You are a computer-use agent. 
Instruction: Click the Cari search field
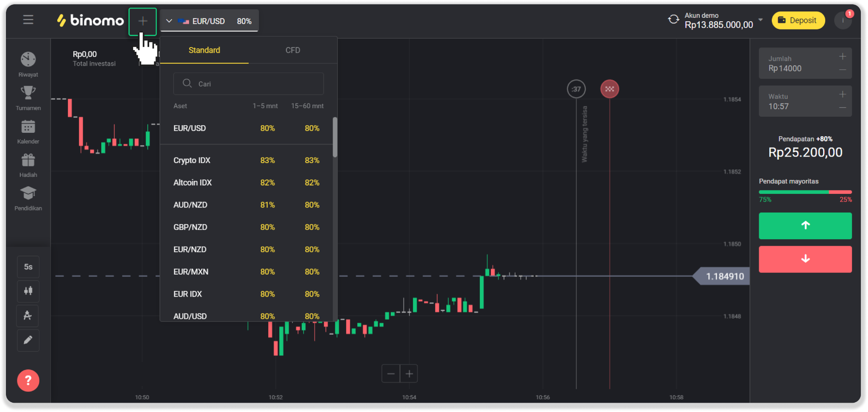coord(248,84)
